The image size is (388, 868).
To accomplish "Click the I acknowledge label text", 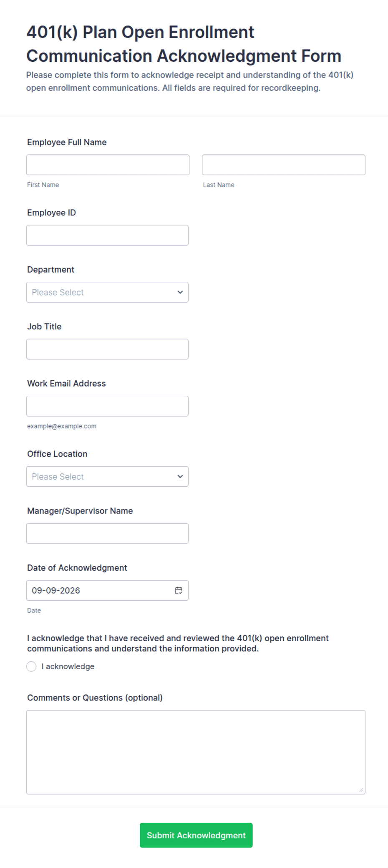I will [68, 666].
